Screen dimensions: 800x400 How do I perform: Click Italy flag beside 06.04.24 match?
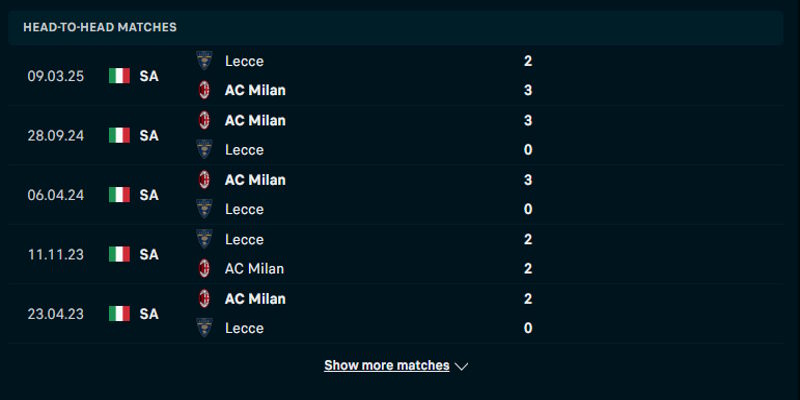click(x=120, y=195)
